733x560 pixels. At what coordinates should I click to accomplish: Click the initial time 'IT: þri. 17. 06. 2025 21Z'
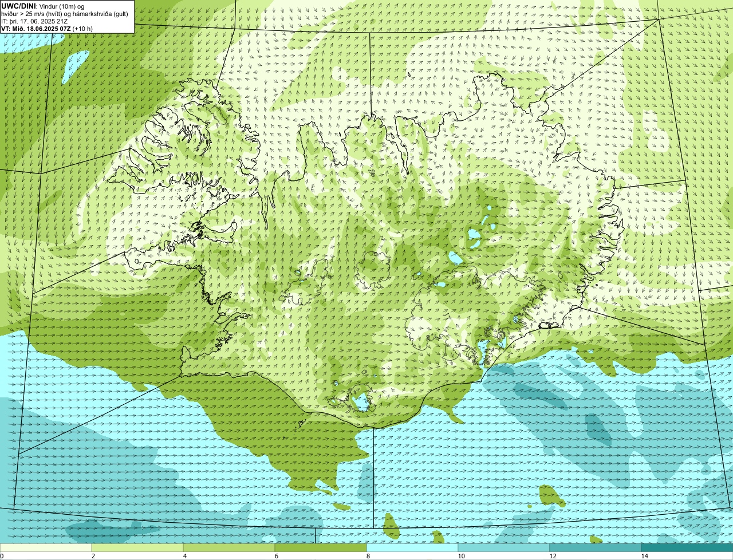34,21
